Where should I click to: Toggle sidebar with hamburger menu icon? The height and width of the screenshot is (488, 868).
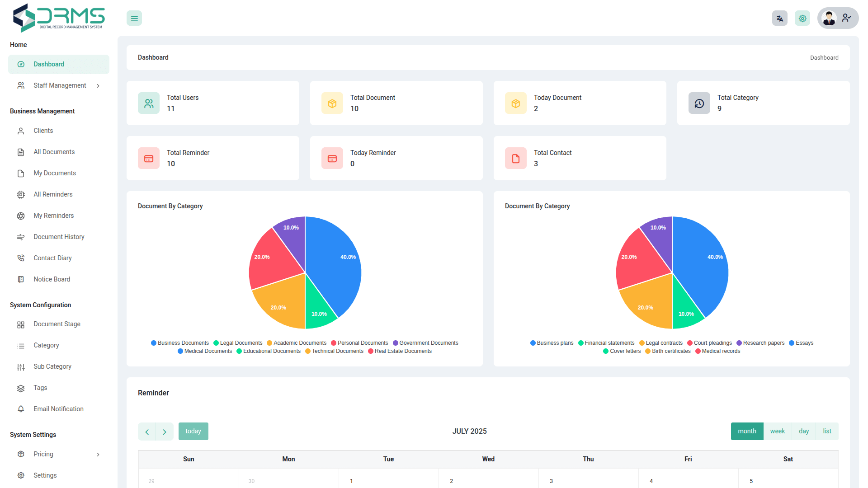(x=134, y=19)
